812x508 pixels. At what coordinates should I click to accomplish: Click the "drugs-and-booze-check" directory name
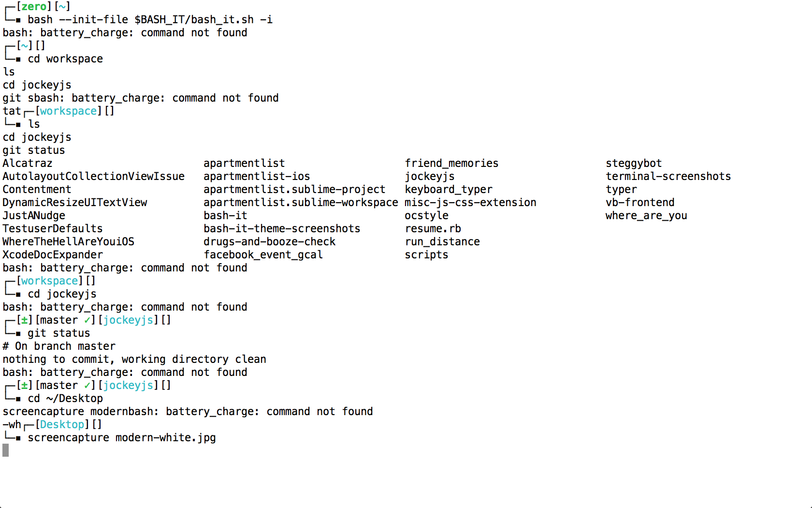[269, 241]
